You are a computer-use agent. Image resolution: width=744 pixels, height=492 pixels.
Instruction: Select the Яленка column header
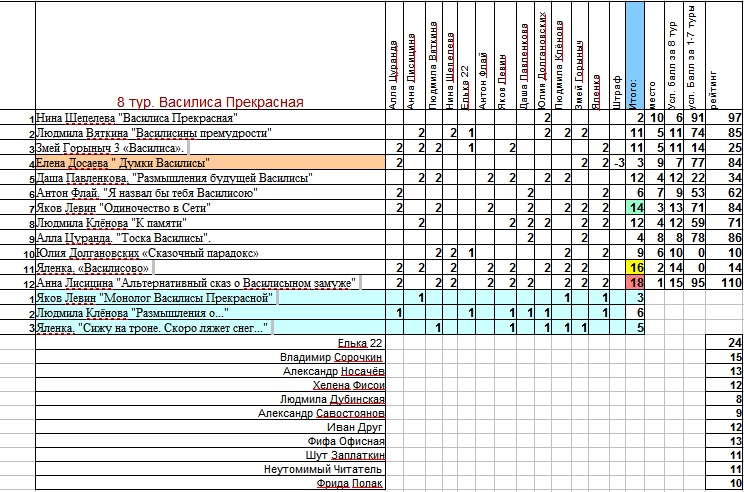point(599,56)
